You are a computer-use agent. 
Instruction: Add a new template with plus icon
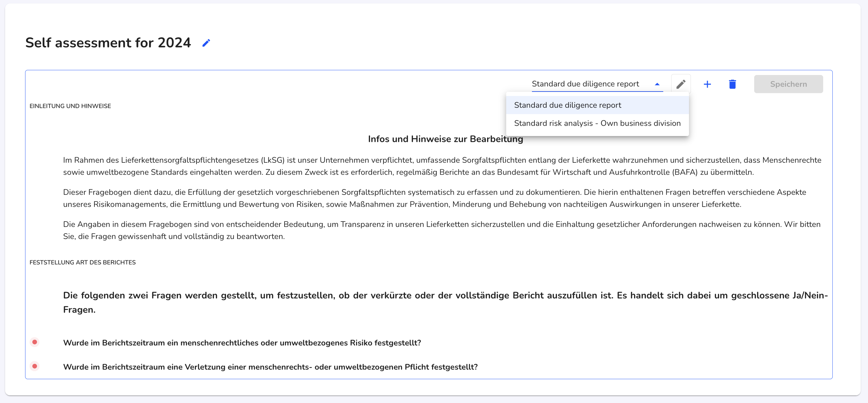[x=707, y=84]
